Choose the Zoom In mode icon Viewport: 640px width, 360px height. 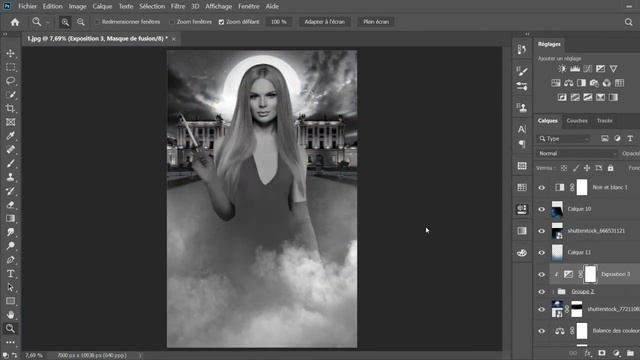pos(65,22)
